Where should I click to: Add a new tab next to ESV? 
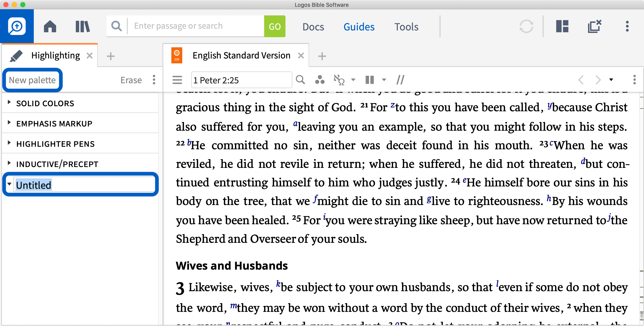tap(322, 56)
